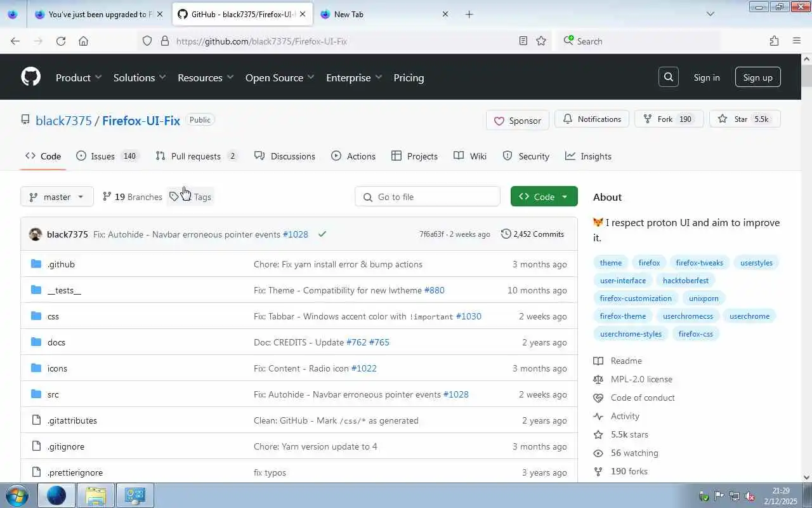Switch to the Issues tab
The image size is (812, 508).
coord(107,156)
